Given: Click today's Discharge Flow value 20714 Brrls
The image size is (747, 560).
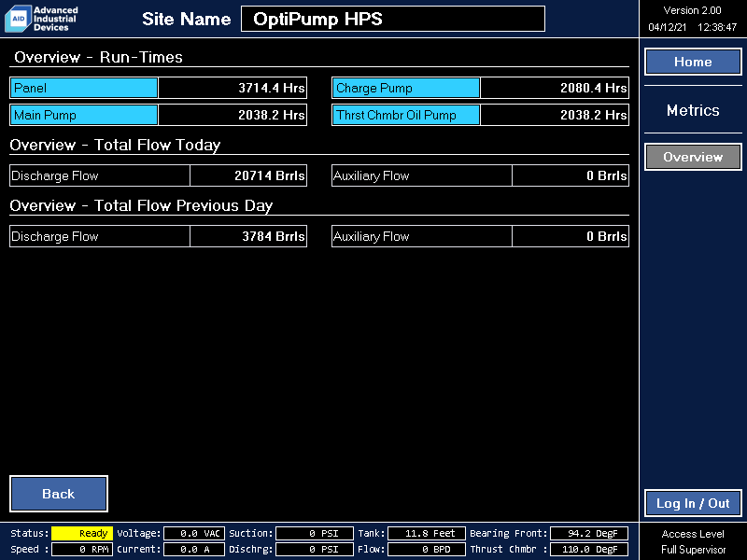Looking at the screenshot, I should 248,175.
